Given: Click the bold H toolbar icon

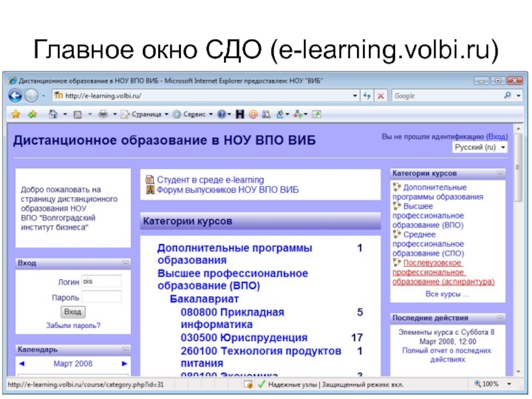Looking at the screenshot, I should [x=240, y=114].
